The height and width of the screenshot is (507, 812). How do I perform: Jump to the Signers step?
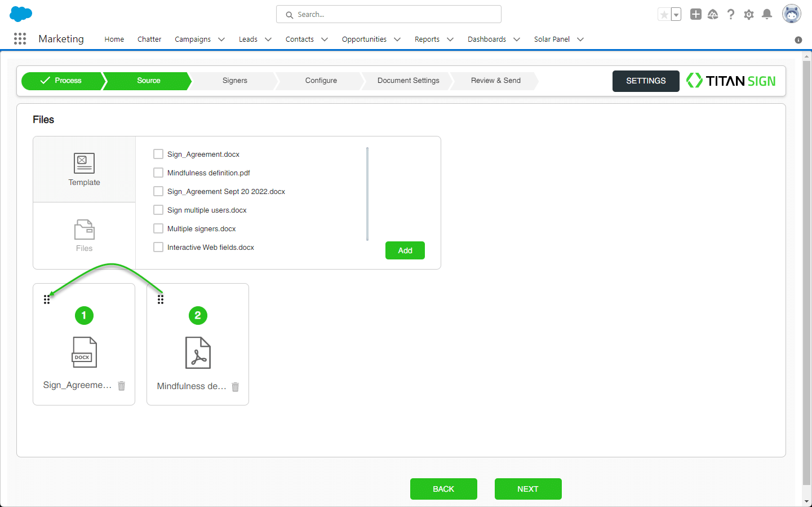point(235,81)
